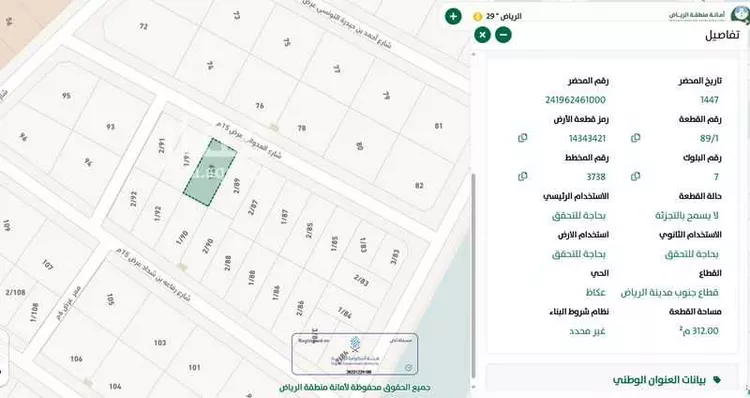This screenshot has height=398, width=750.
Task: Click the green minus button in details header
Action: click(503, 35)
